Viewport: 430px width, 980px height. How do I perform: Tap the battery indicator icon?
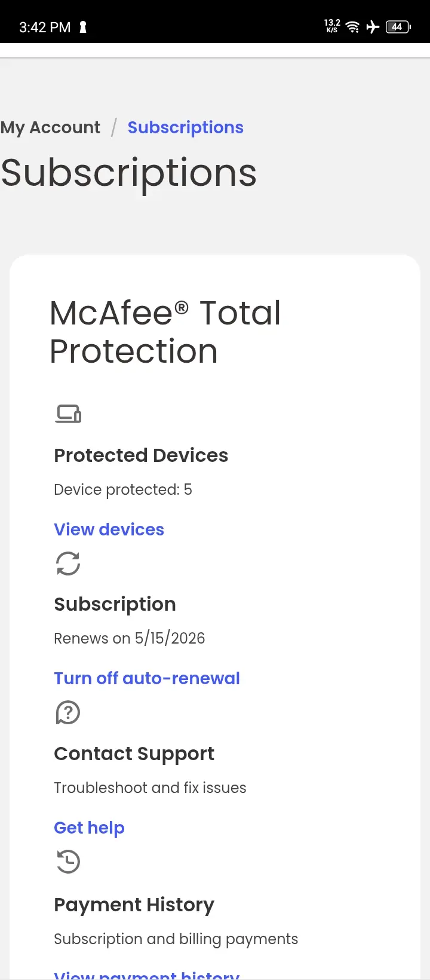[x=398, y=27]
